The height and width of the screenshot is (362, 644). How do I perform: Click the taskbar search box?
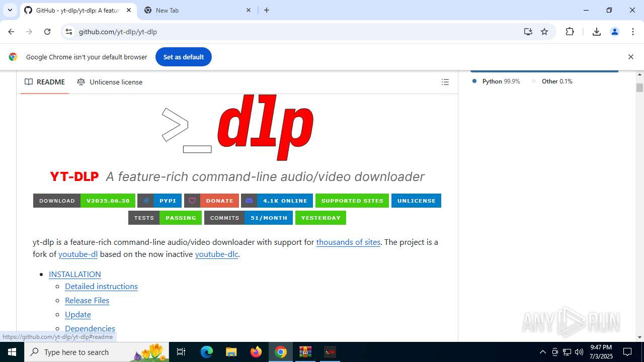pyautogui.click(x=97, y=352)
